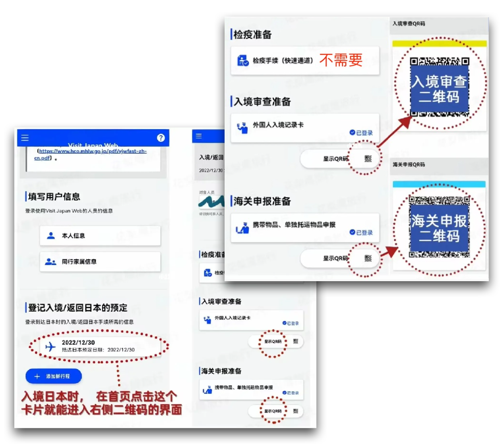Click 填写用户信息 heading

click(x=54, y=197)
